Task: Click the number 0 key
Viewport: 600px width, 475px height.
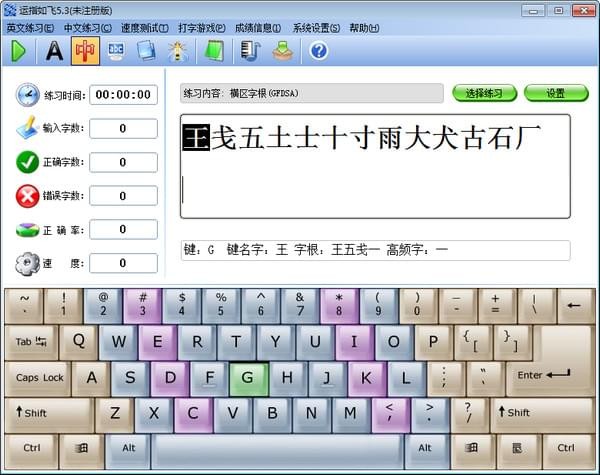Action: click(418, 306)
